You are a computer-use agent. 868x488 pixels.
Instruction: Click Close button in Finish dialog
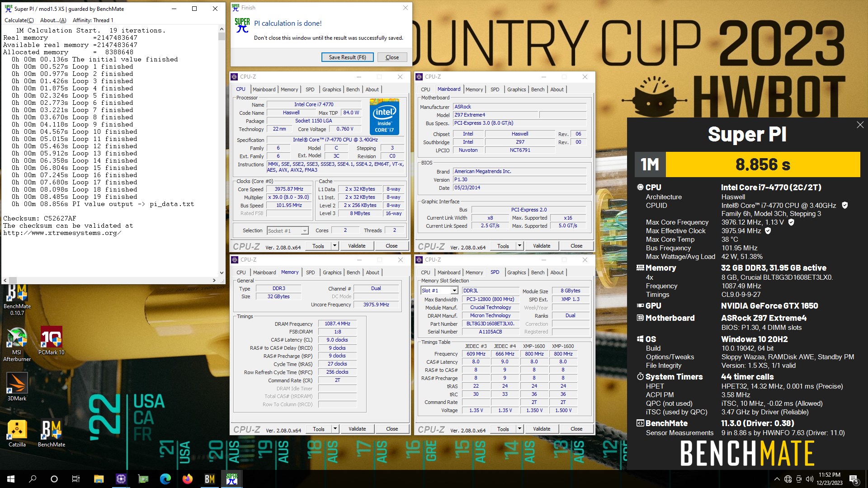click(x=392, y=57)
